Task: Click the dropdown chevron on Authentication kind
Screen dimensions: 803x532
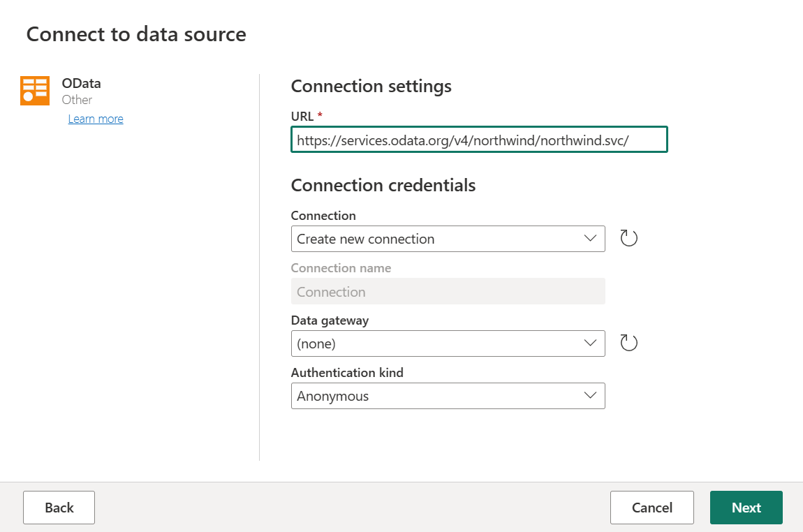Action: pos(591,396)
